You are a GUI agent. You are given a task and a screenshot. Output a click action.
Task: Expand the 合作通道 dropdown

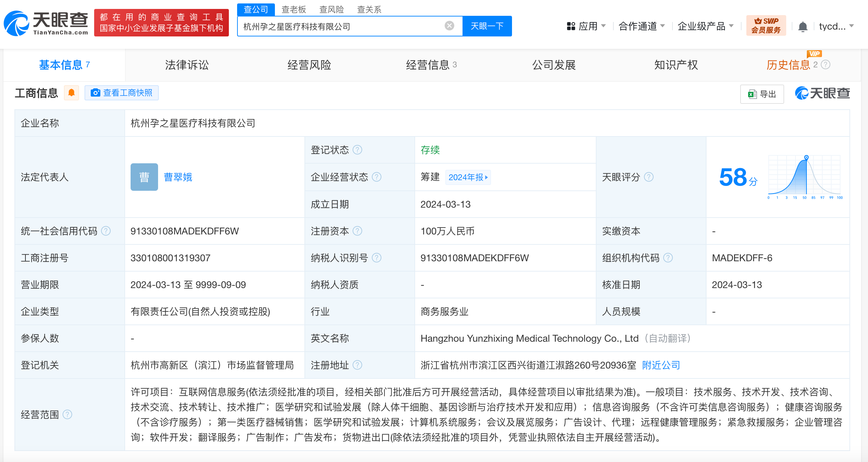pos(642,26)
